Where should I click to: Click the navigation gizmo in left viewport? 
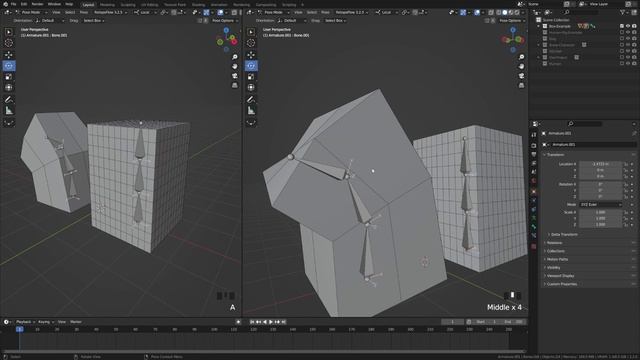point(227,40)
